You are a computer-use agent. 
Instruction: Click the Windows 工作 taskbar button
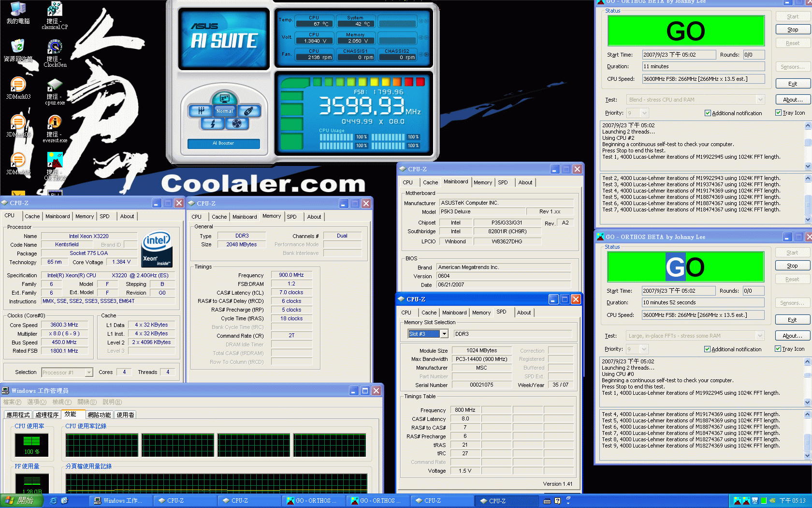pos(120,501)
